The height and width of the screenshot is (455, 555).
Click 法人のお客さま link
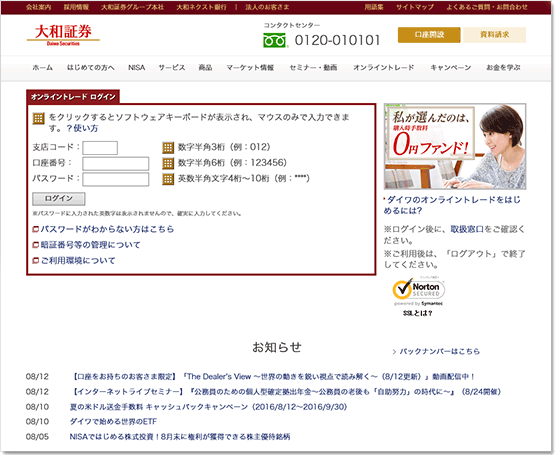[267, 7]
